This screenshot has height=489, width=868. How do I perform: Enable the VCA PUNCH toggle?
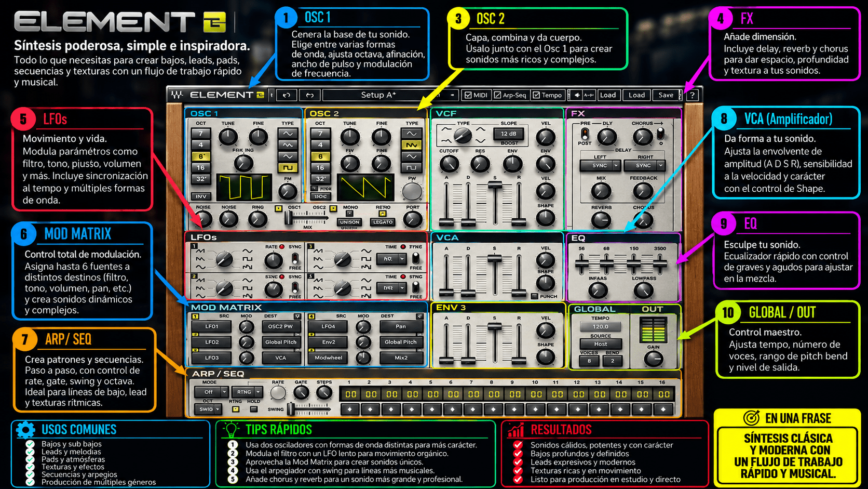click(535, 296)
